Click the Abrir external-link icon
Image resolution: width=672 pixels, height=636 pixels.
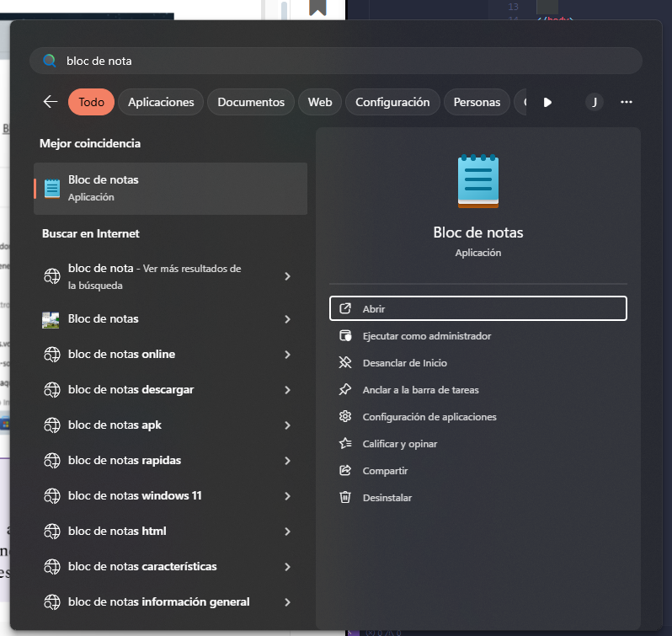click(x=345, y=308)
